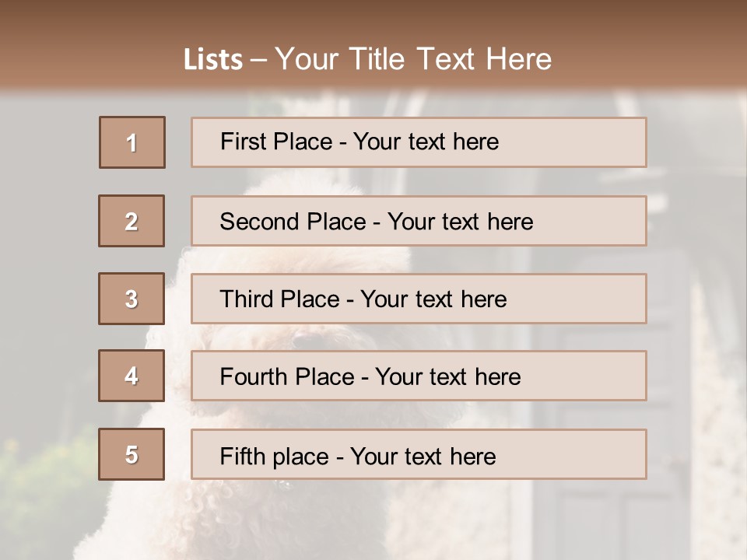The height and width of the screenshot is (560, 747).
Task: Select the number 3 box
Action: [132, 299]
